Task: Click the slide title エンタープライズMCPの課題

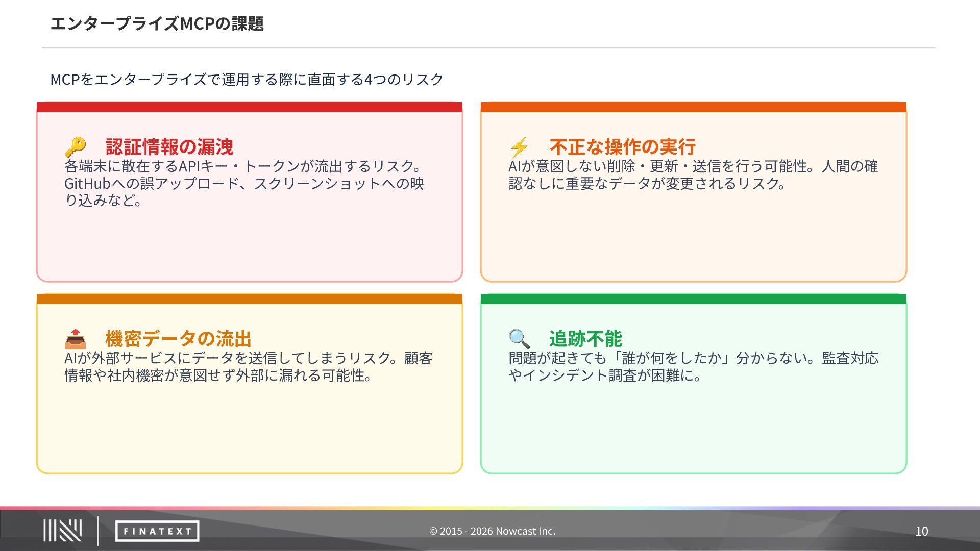Action: click(157, 23)
